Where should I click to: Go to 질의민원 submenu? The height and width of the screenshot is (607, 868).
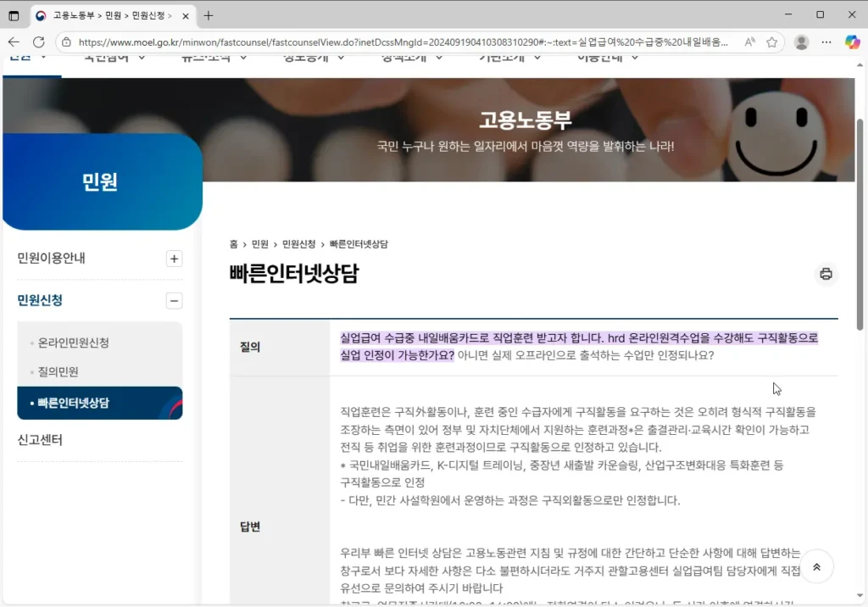[x=58, y=371]
